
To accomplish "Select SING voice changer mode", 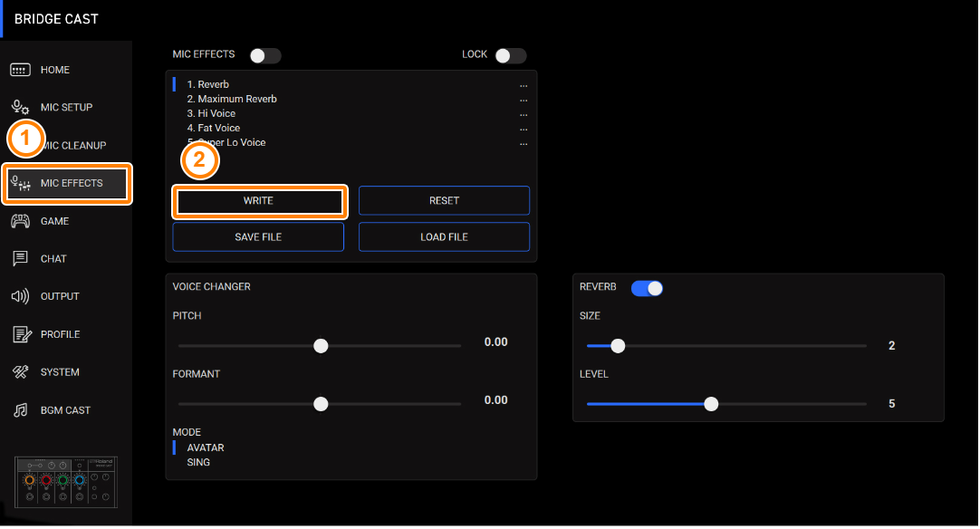I will coord(198,463).
